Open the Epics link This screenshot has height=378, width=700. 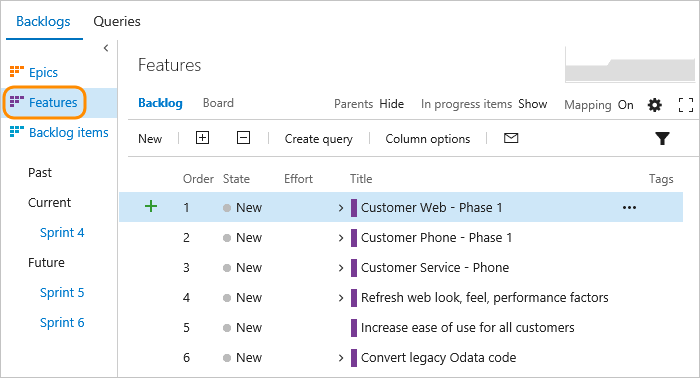(x=43, y=72)
